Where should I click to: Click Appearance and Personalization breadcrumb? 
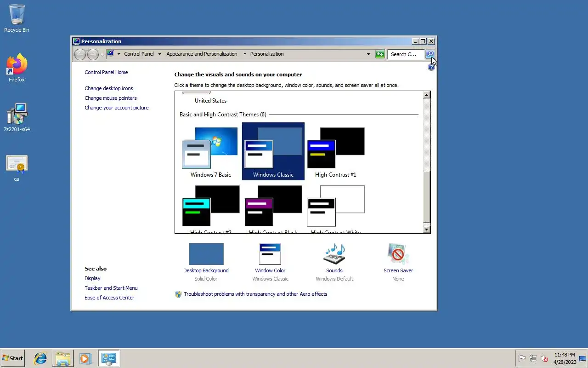(x=202, y=54)
